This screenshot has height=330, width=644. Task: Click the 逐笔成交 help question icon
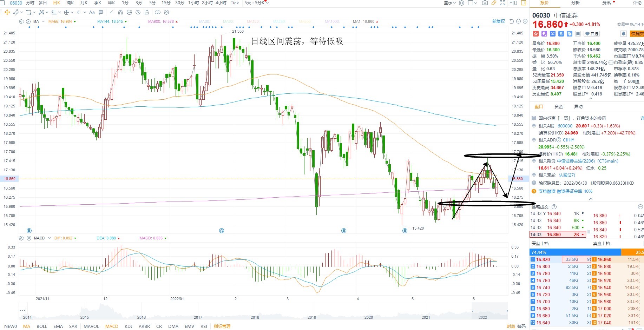click(554, 207)
